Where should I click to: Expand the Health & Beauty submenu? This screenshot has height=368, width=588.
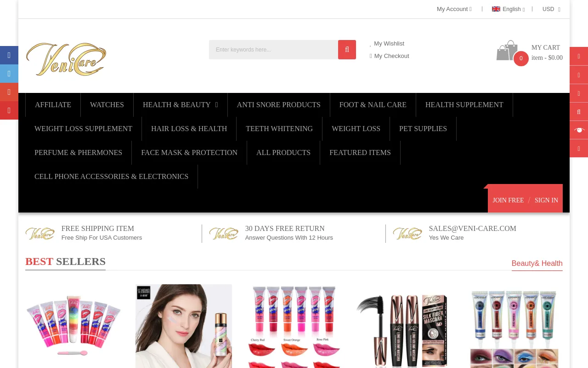(180, 105)
